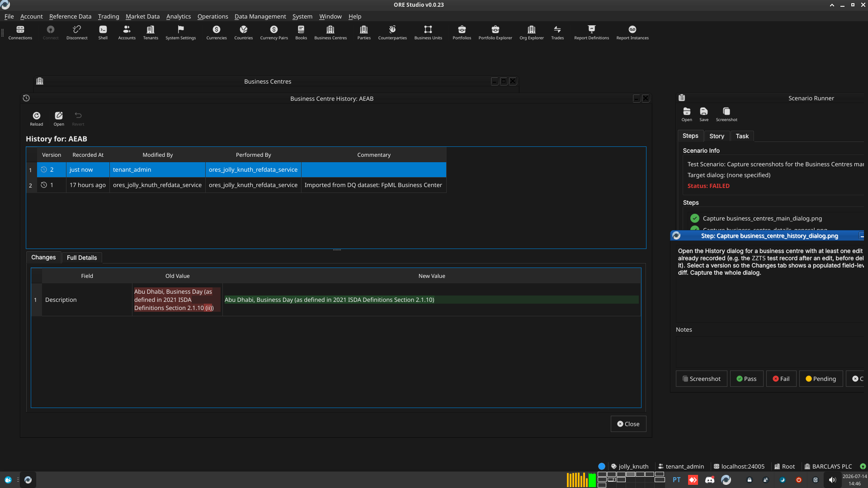Click the Open icon in the History dialog
This screenshot has height=488, width=868.
point(59,119)
